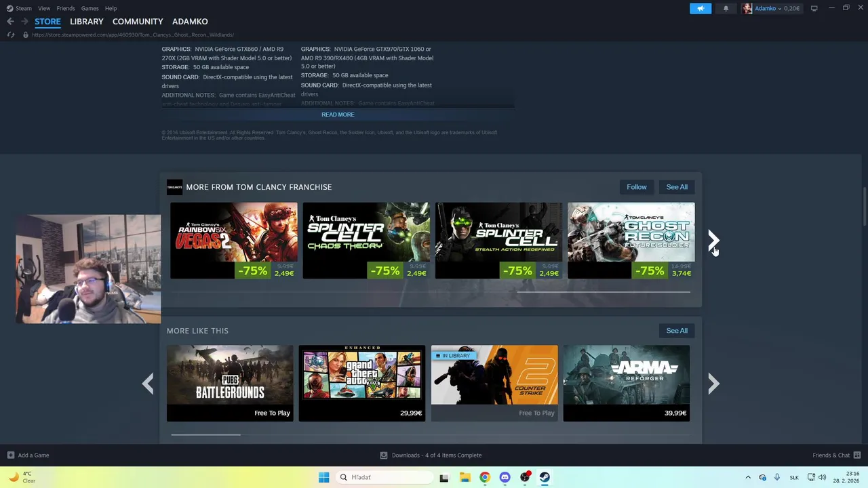The width and height of the screenshot is (868, 488).
Task: Open Rainbow Six Vegas 2 capsule
Action: [234, 241]
